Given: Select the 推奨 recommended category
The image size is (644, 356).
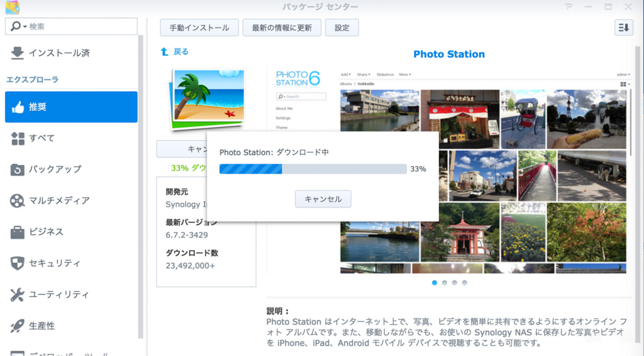Looking at the screenshot, I should [72, 107].
